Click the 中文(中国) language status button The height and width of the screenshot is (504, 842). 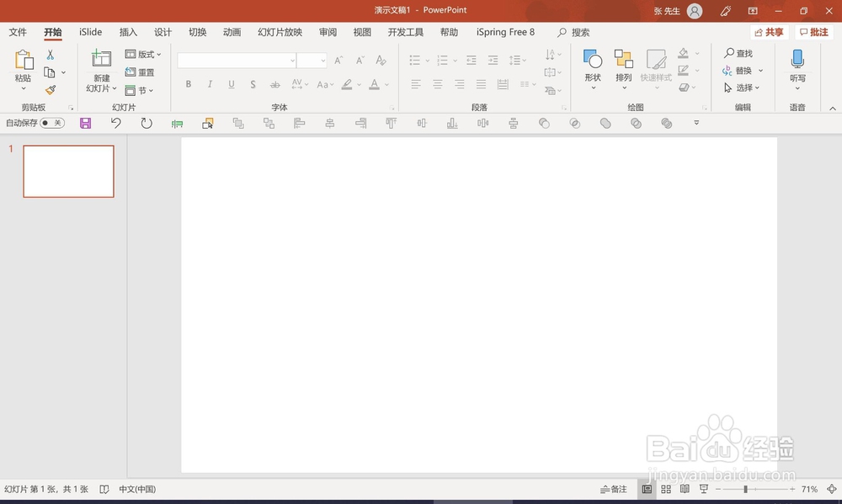click(x=137, y=489)
